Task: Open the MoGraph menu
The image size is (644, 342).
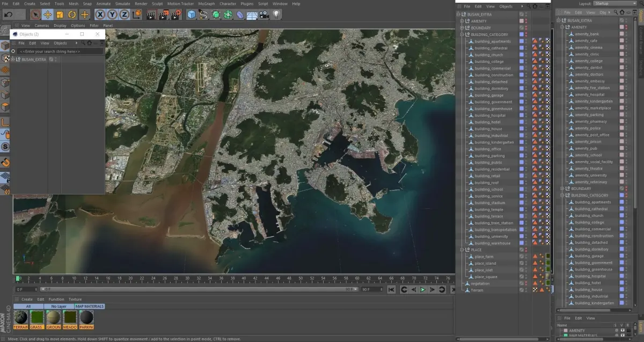Action: 207,4
